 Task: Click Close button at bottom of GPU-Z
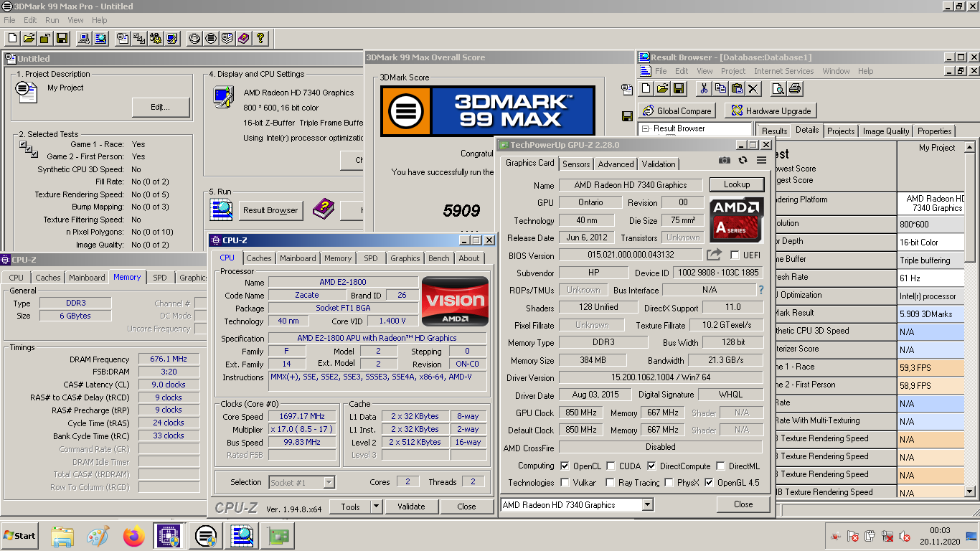click(743, 504)
